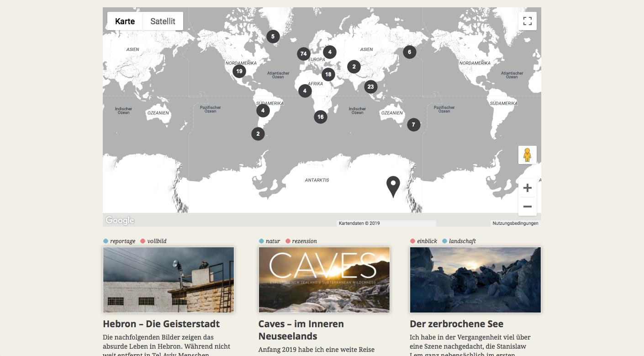Expand the cluster marker with 18 near Africa
644x356 pixels.
click(328, 74)
